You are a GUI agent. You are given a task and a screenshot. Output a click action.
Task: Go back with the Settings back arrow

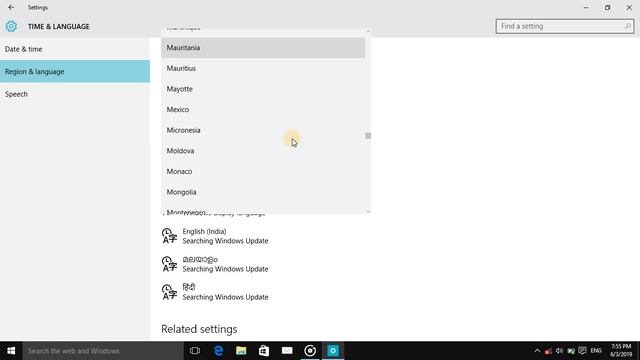(11, 7)
